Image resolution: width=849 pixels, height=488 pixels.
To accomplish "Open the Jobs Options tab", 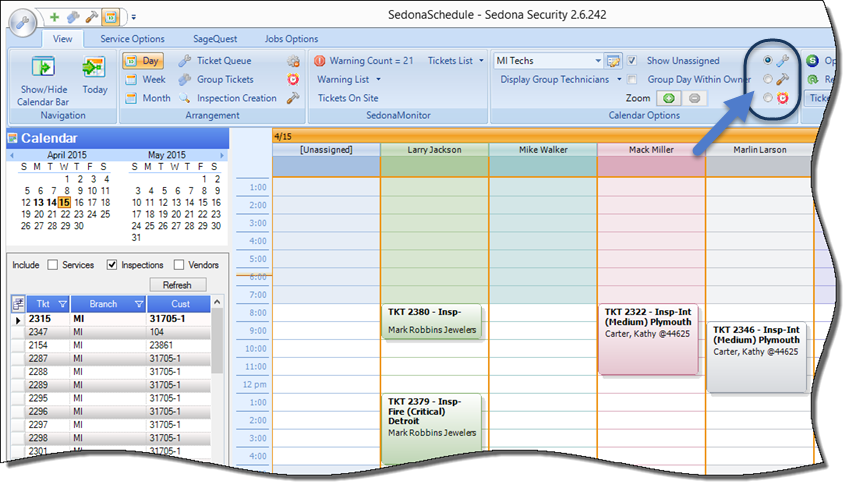I will click(x=291, y=39).
